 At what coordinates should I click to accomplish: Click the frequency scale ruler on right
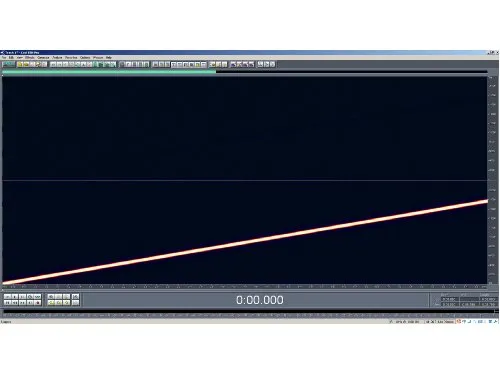[492, 180]
